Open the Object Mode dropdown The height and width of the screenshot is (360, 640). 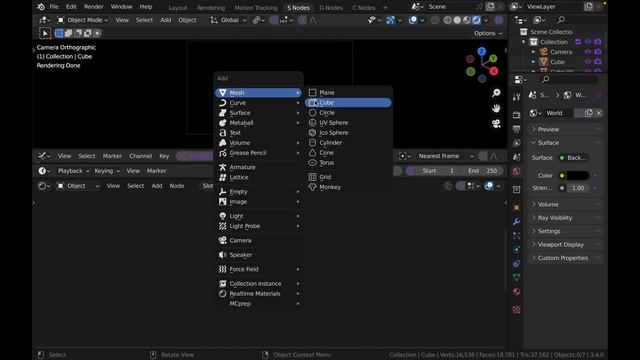pos(83,20)
